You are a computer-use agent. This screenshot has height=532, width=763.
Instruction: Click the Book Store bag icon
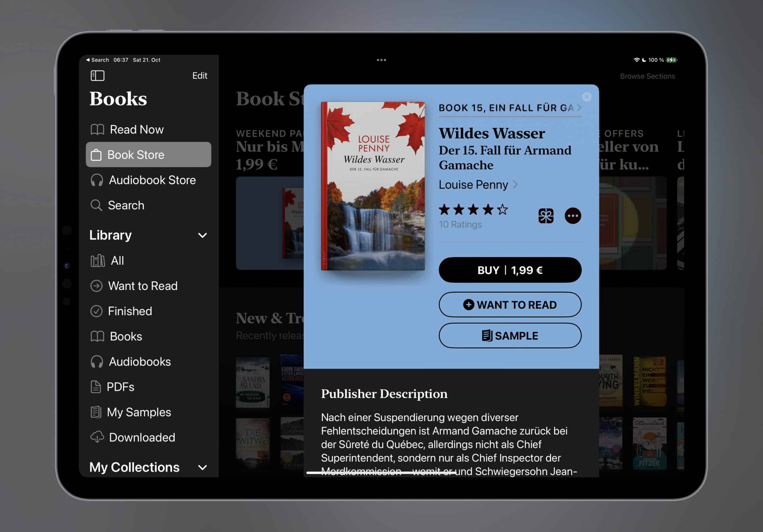click(96, 155)
